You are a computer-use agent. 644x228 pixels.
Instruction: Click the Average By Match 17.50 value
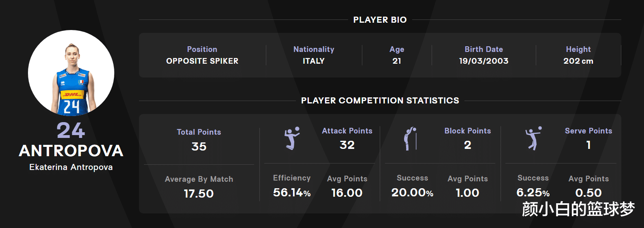[x=199, y=193]
